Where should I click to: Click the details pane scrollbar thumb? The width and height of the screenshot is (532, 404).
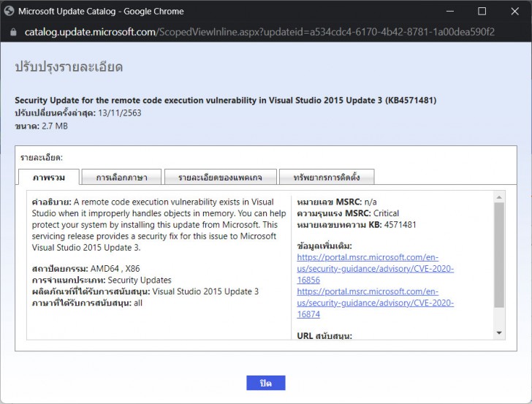pos(498,255)
